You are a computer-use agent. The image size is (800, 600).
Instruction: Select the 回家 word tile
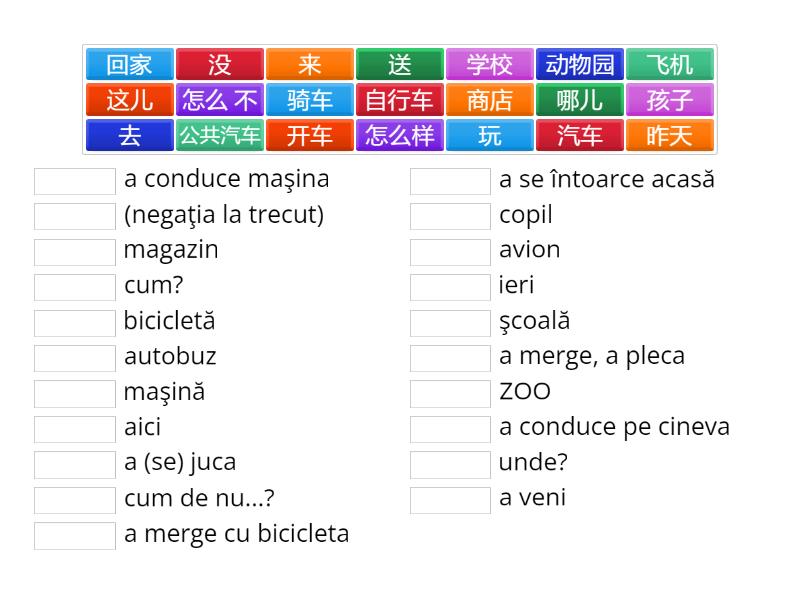coord(130,64)
